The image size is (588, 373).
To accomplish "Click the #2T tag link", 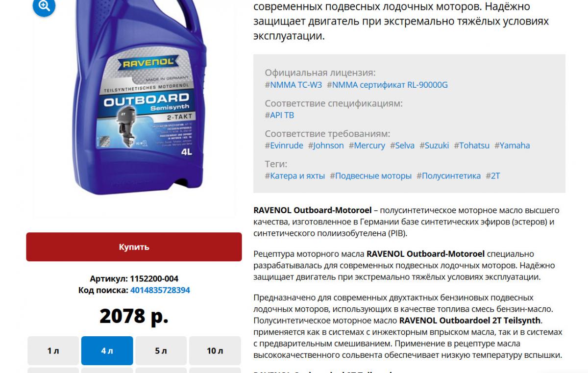I will (493, 175).
